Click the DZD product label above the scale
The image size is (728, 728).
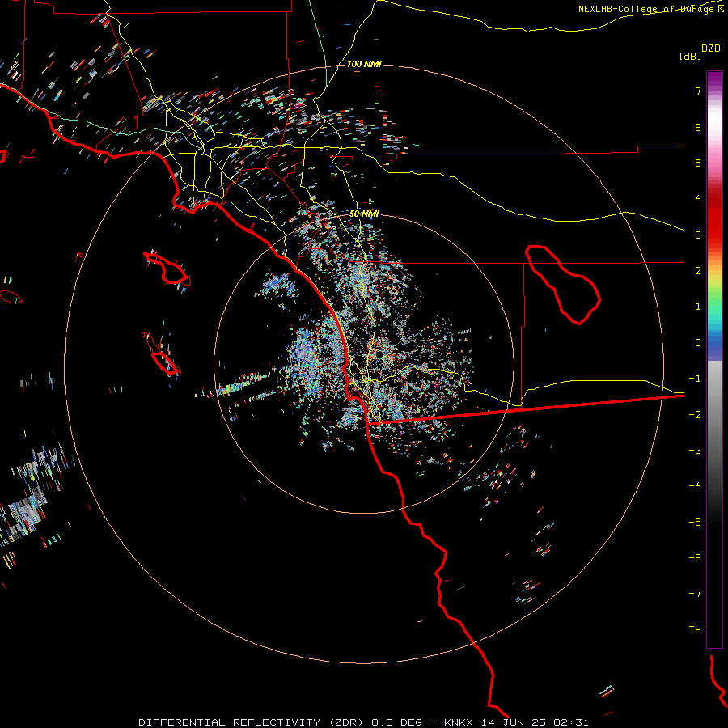click(x=711, y=49)
